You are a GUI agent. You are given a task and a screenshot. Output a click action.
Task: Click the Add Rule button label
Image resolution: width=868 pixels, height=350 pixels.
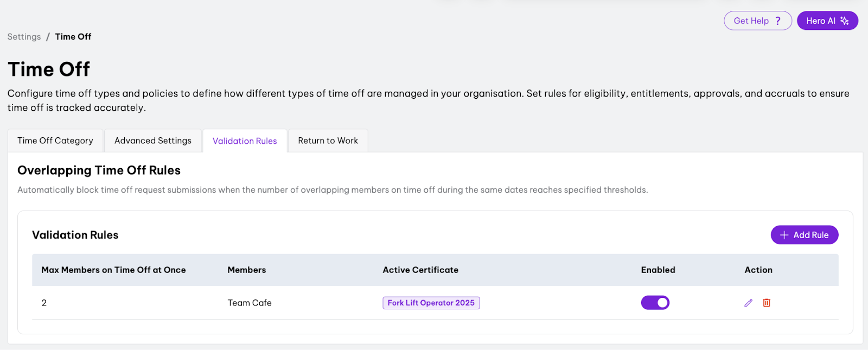pos(810,235)
